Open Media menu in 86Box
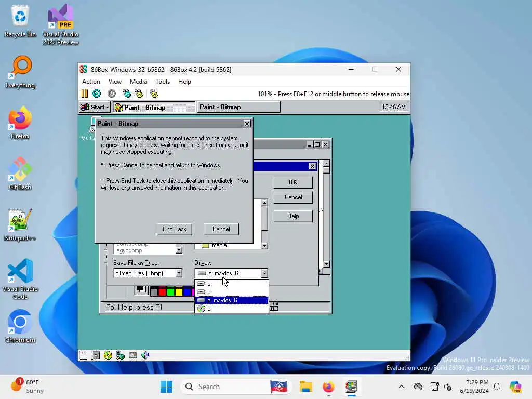532x399 pixels. pos(138,82)
